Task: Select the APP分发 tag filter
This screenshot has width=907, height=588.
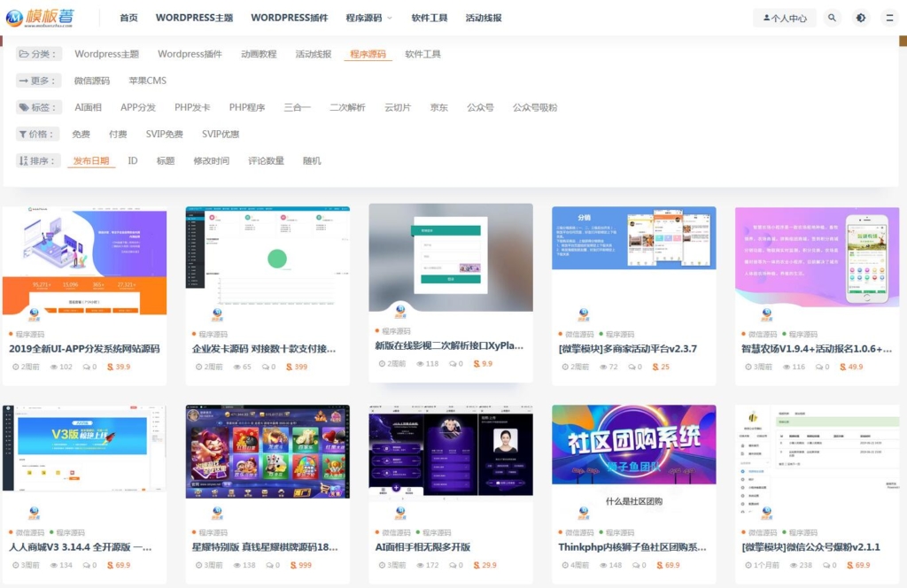Action: 138,107
